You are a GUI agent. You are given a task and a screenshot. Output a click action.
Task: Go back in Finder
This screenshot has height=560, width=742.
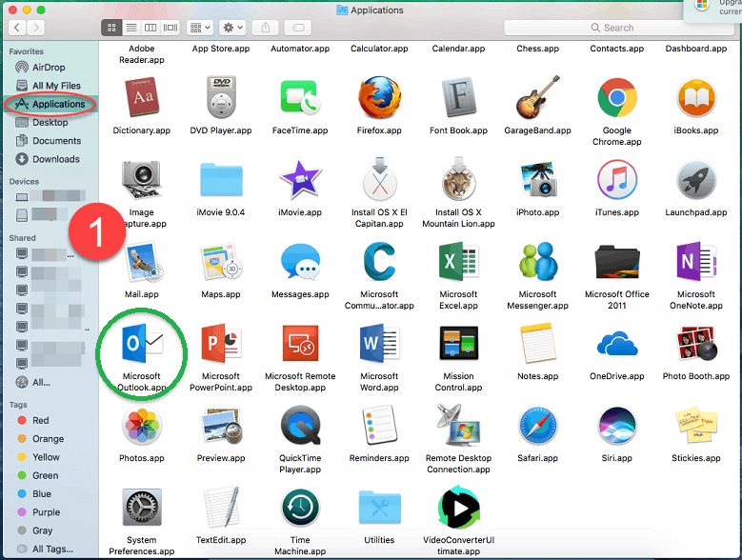click(17, 28)
